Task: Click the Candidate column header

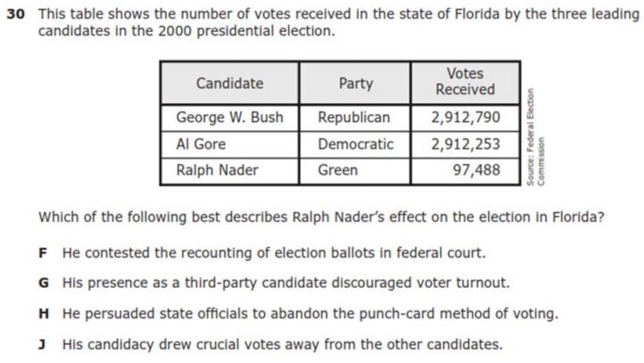Action: (229, 83)
